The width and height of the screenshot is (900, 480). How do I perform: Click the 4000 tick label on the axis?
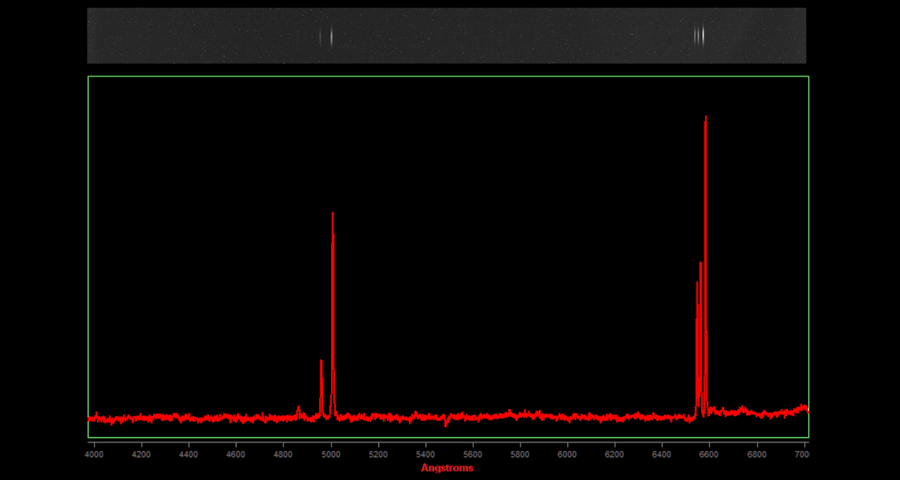click(94, 453)
